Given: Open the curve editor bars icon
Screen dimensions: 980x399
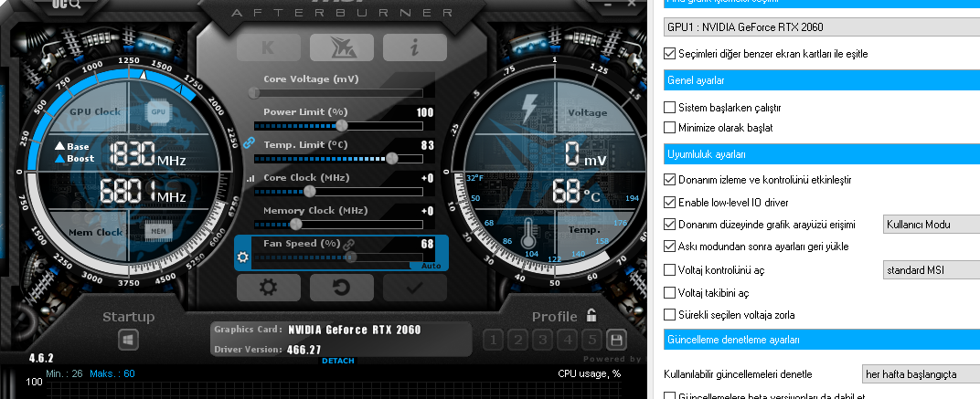Looking at the screenshot, I should tap(250, 178).
